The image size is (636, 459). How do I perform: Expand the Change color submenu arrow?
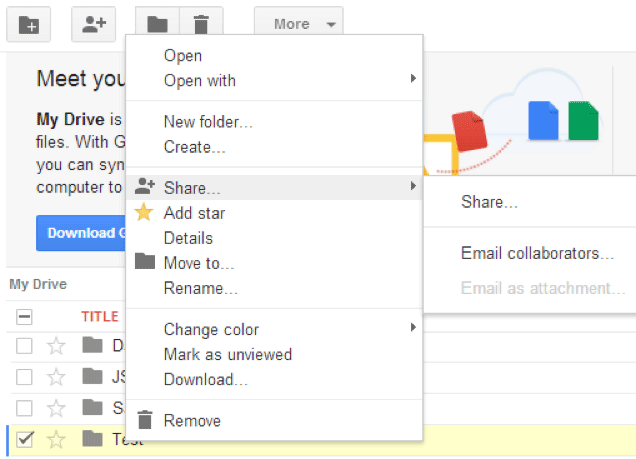(x=413, y=327)
